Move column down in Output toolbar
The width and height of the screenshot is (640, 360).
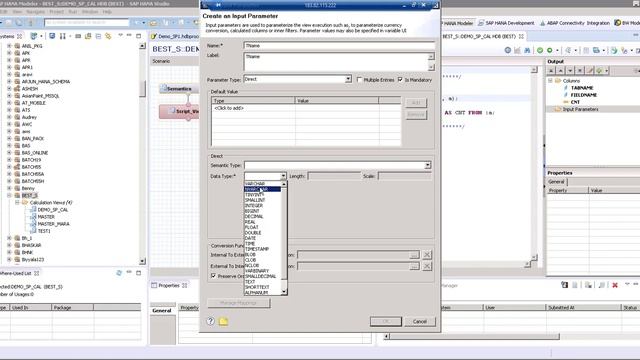(570, 71)
